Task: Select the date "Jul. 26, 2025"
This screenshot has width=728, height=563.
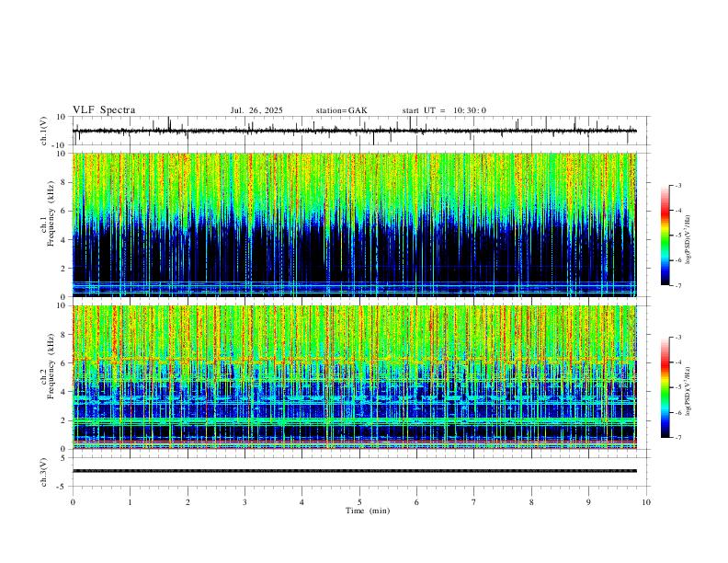Action: click(256, 110)
